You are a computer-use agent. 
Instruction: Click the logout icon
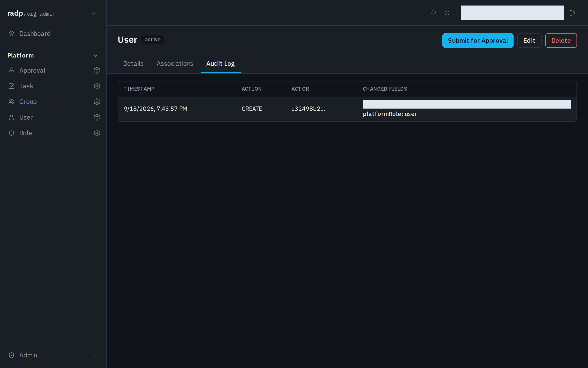pyautogui.click(x=572, y=13)
